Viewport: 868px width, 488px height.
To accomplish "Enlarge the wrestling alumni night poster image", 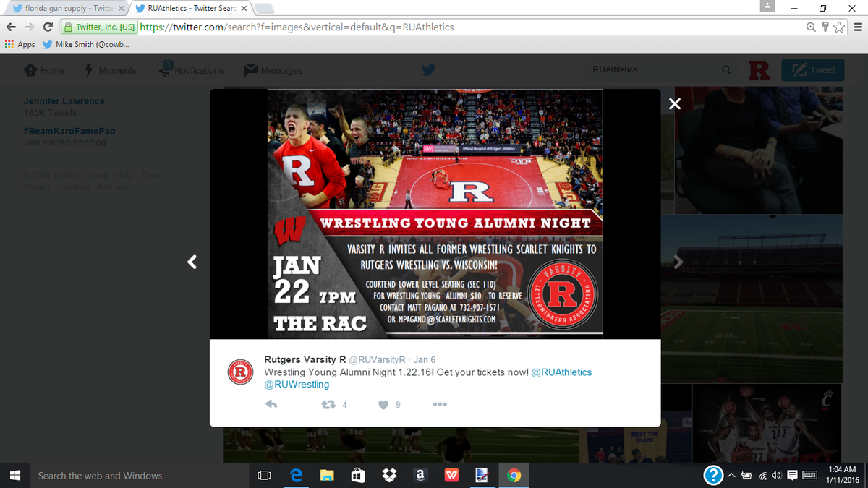I will click(435, 214).
